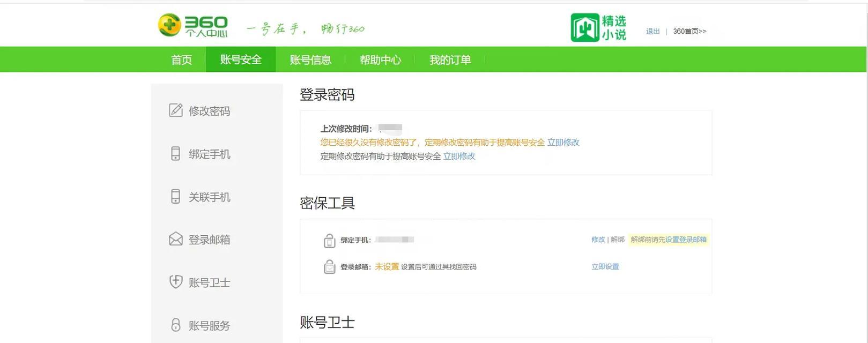Click the orange 未设置 status text

[387, 266]
